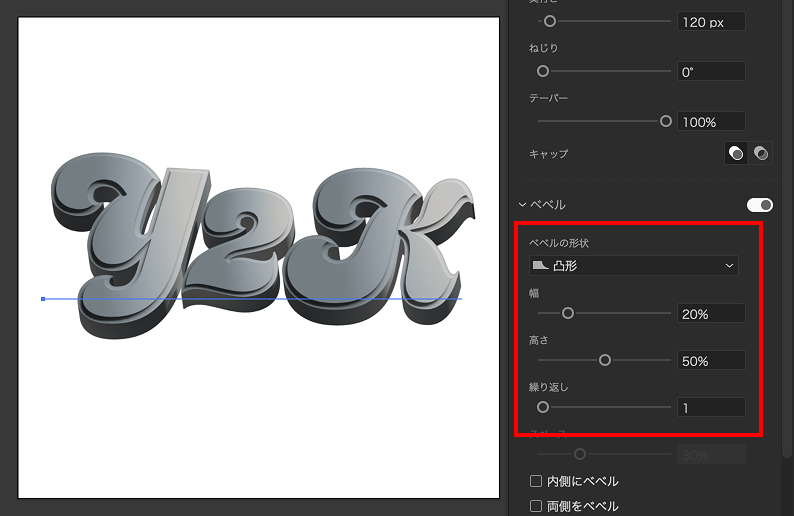Screen dimensions: 794x516
Task: Click the 幅 20% field
Action: 711,313
